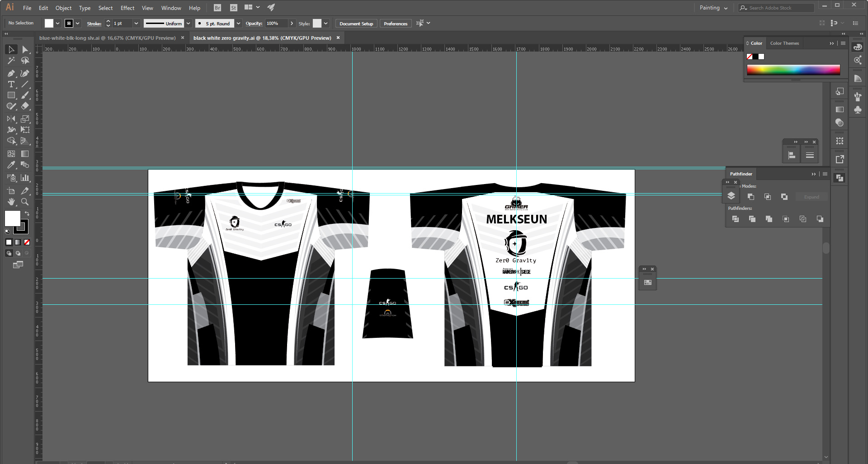Enable Draw Behind mode
This screenshot has height=464, width=868.
(18, 253)
